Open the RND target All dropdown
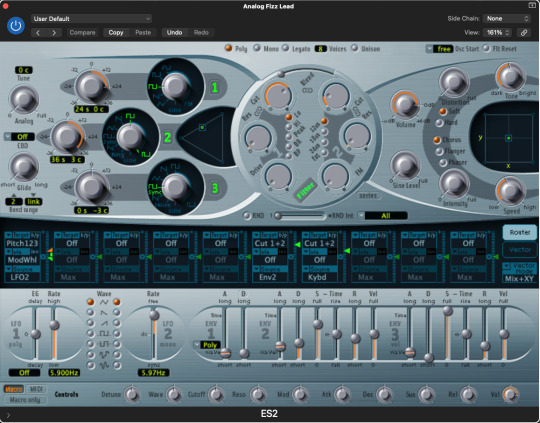 coord(382,216)
